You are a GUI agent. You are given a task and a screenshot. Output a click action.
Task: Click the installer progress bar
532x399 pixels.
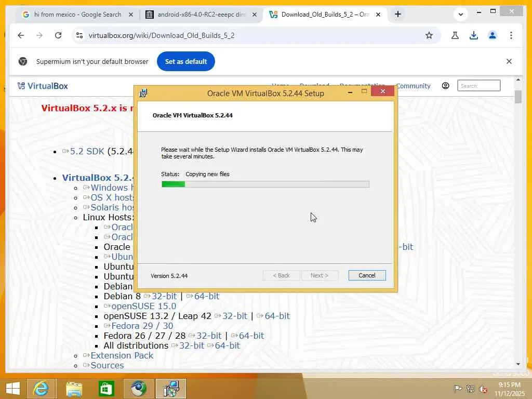(x=265, y=184)
